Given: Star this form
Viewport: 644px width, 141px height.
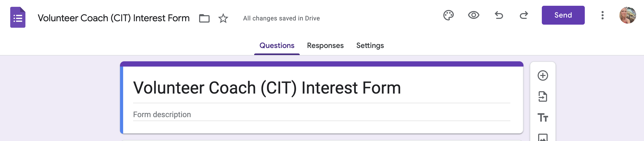Looking at the screenshot, I should pyautogui.click(x=223, y=18).
